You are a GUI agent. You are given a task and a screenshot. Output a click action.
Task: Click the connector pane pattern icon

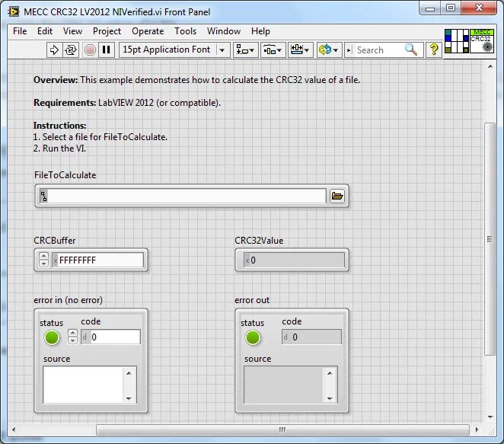457,41
